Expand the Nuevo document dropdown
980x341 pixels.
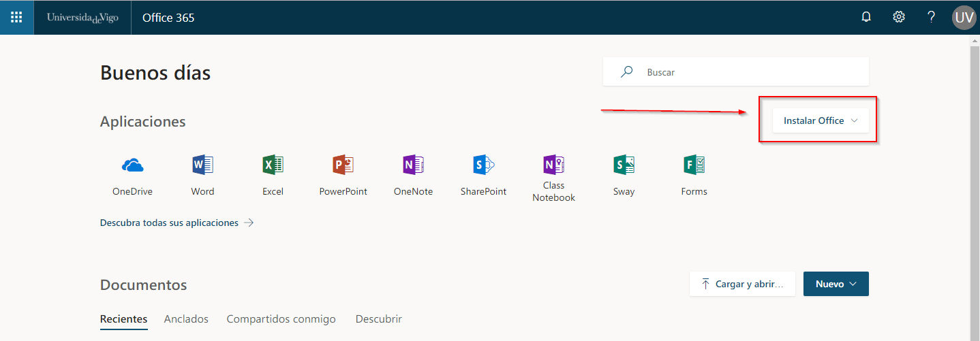click(836, 284)
